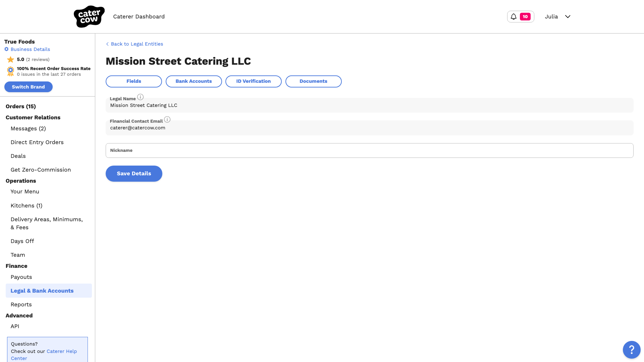
Task: Open Days Off page
Action: click(x=22, y=241)
